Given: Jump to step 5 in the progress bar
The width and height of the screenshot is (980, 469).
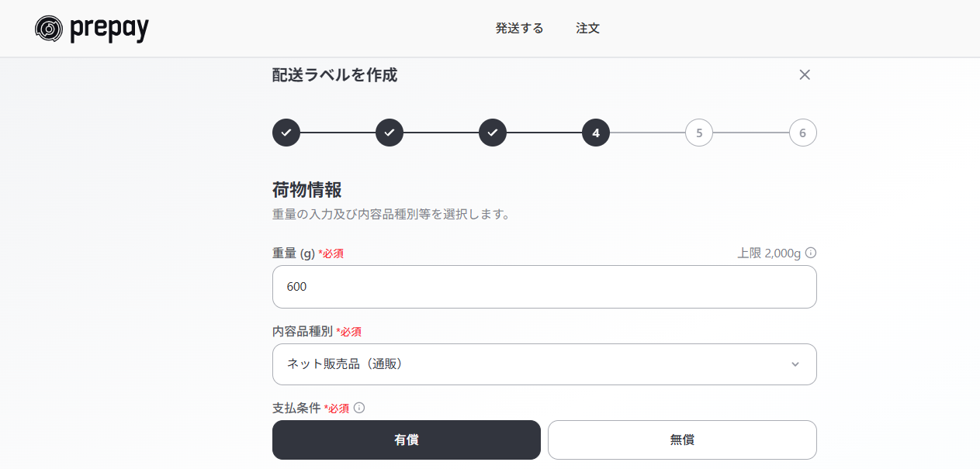Looking at the screenshot, I should [699, 133].
